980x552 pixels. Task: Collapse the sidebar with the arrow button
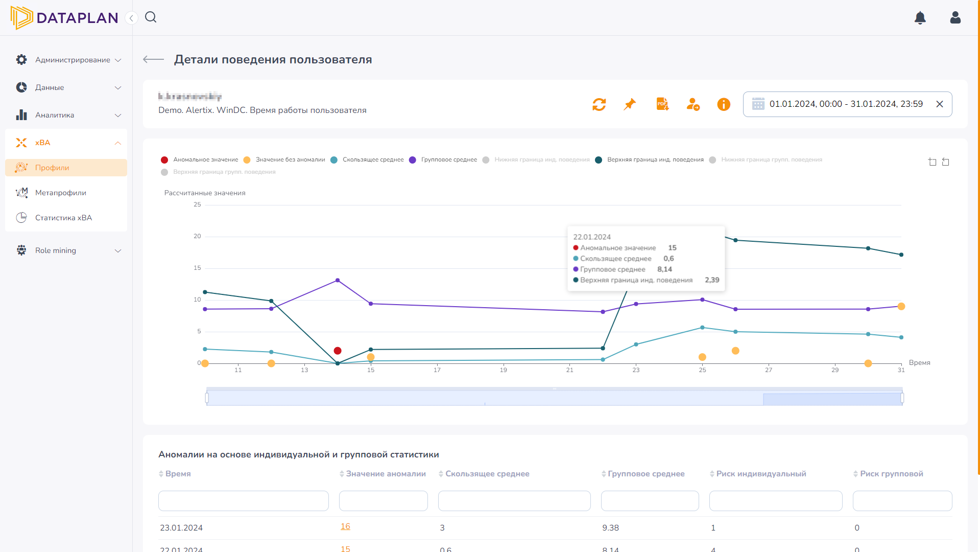coord(131,18)
